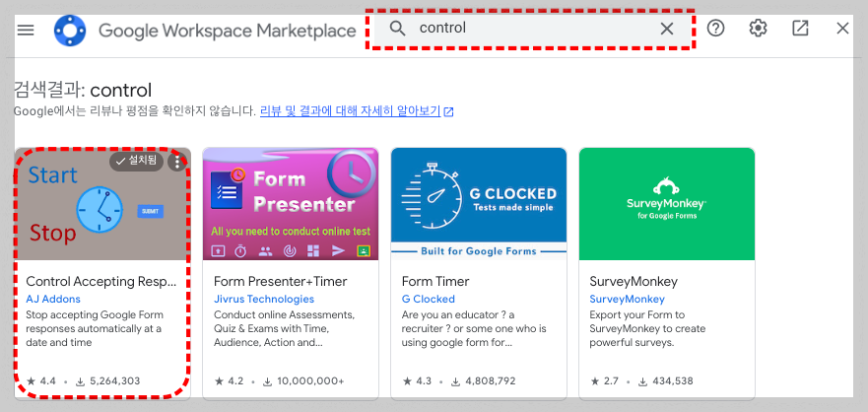Click the Export your Form description
The height and width of the screenshot is (412, 868).
647,328
